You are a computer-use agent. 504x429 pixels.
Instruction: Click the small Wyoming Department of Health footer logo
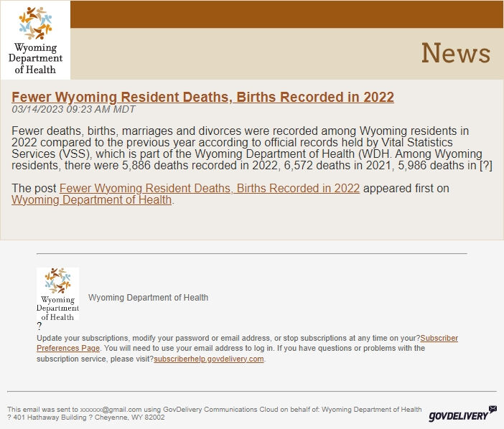pos(58,294)
